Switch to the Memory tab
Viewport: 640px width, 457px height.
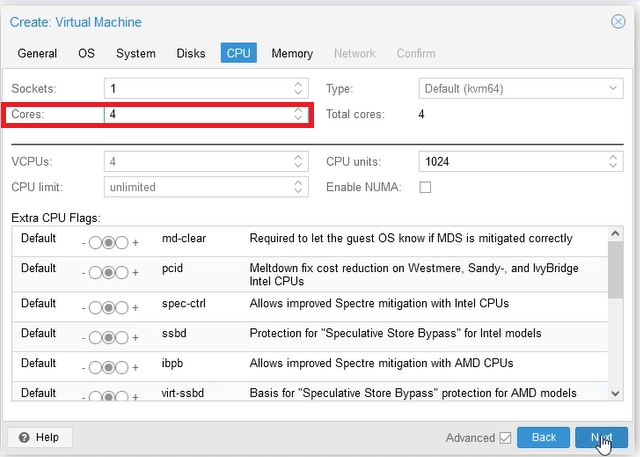(292, 53)
